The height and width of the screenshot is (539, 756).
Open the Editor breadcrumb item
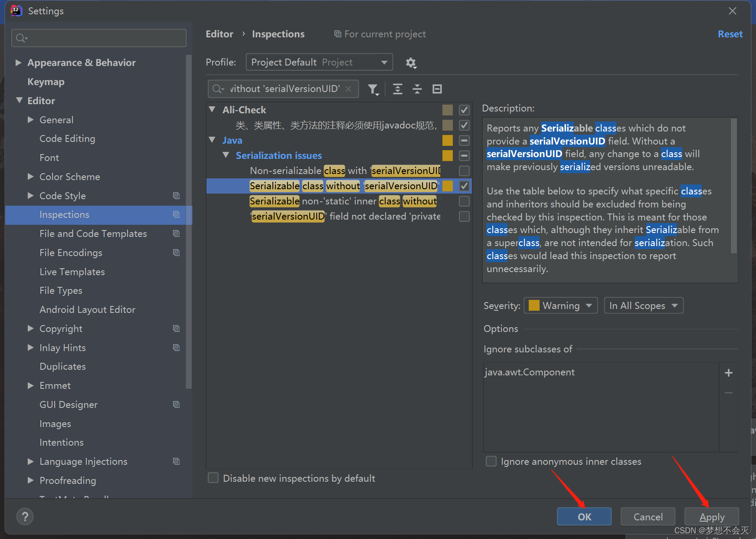pos(219,34)
